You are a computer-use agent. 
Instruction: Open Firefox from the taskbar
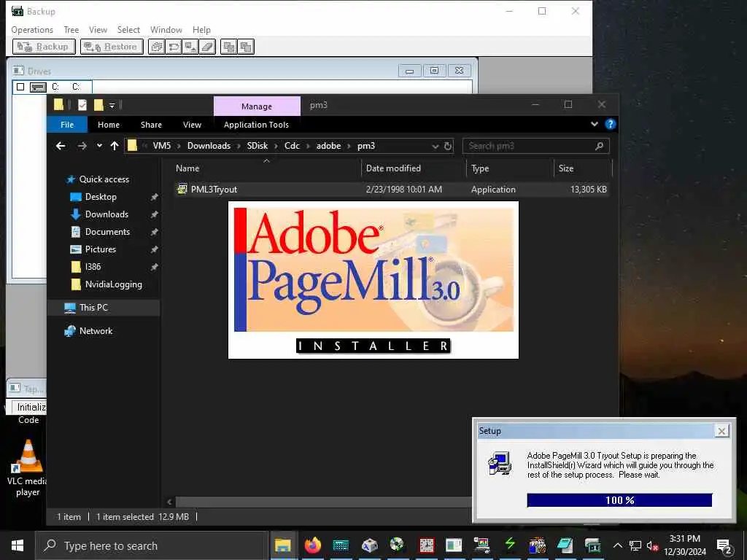click(x=312, y=545)
